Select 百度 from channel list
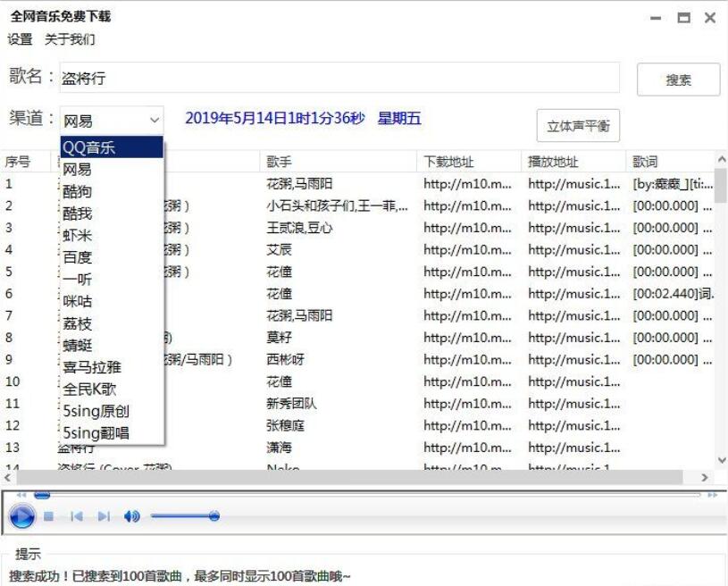This screenshot has height=586, width=728. [x=112, y=257]
